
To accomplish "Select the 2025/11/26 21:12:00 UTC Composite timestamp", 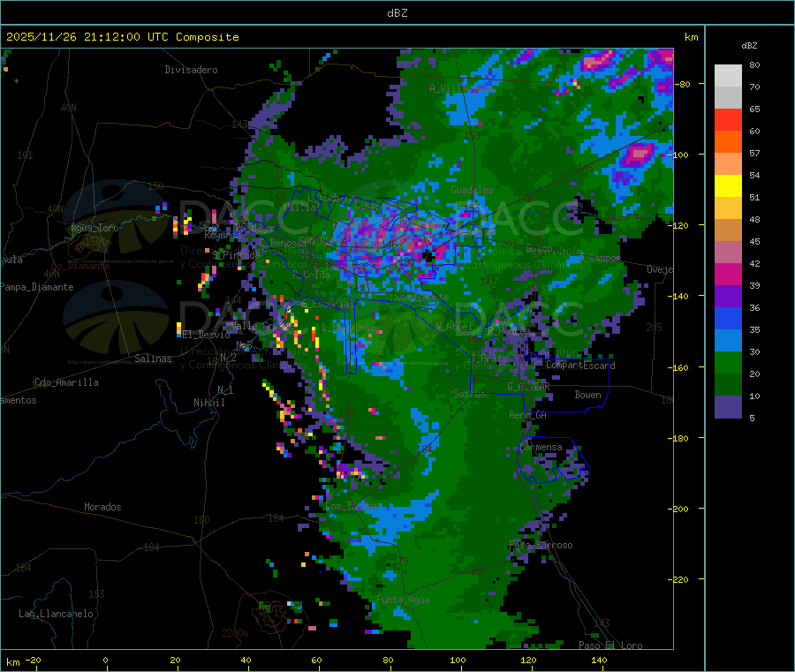I will [122, 37].
